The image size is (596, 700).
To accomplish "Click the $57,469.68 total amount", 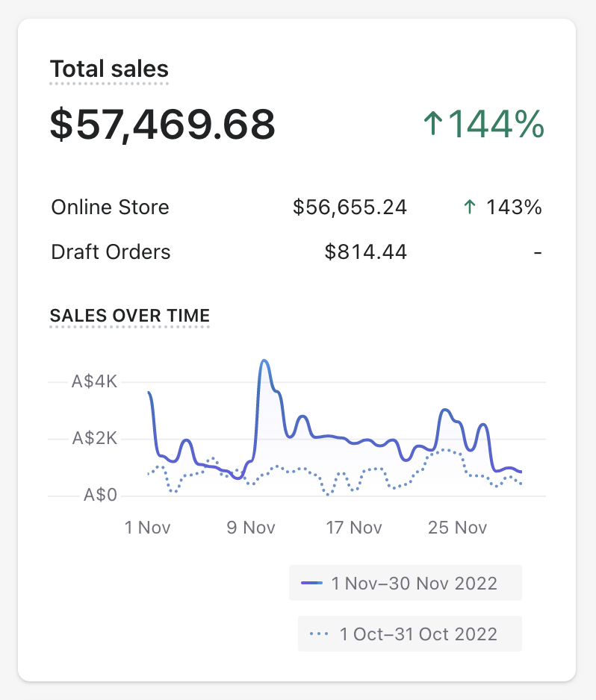I will 163,125.
